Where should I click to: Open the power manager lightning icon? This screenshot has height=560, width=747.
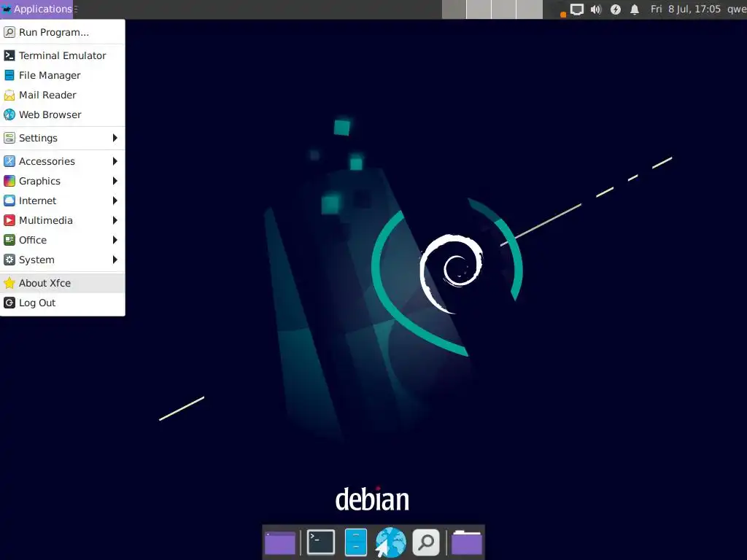click(x=616, y=9)
